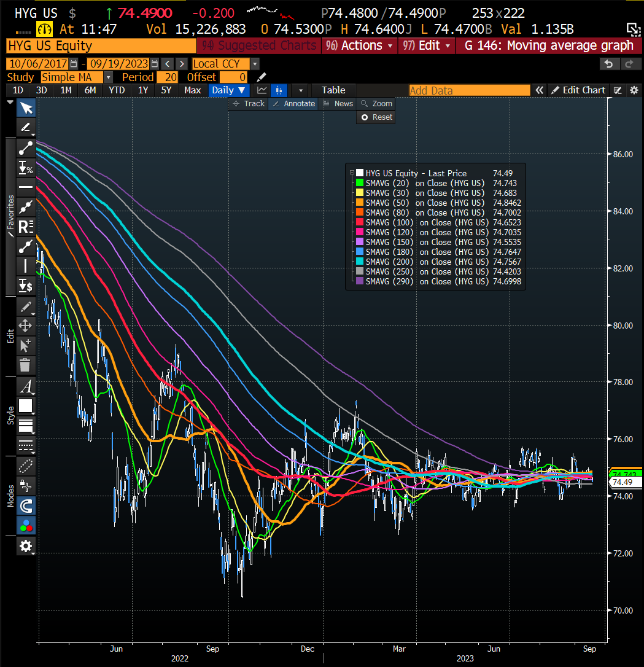
Task: Select the clone cursor-plus tool
Action: coord(26,345)
